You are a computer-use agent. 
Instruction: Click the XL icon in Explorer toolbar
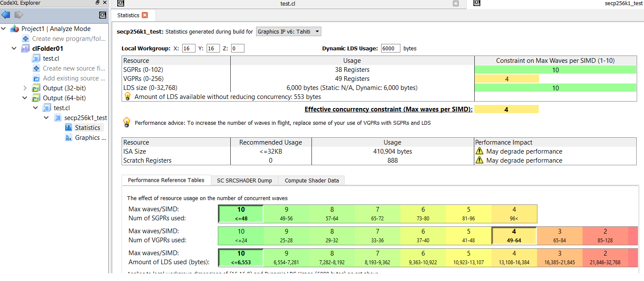103,15
